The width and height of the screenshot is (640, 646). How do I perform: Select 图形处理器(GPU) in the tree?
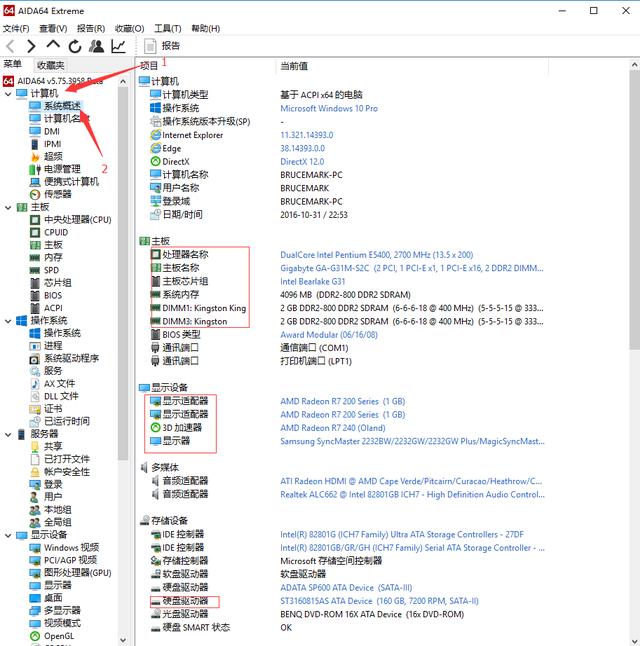point(77,573)
